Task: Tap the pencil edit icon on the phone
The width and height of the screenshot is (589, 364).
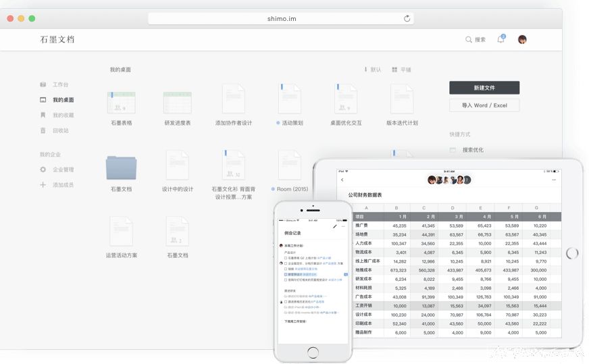Action: point(335,226)
